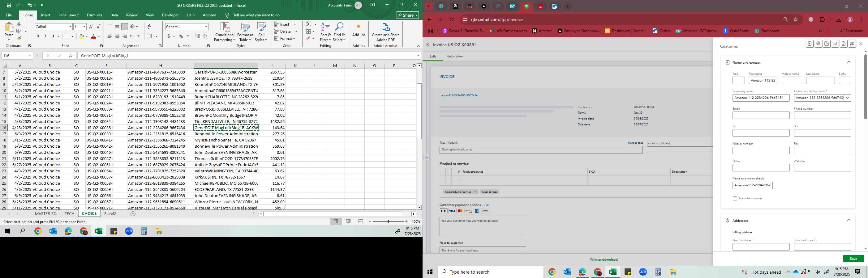Switch to Page Break Preview in status bar
The height and width of the screenshot is (278, 868).
coord(361,221)
